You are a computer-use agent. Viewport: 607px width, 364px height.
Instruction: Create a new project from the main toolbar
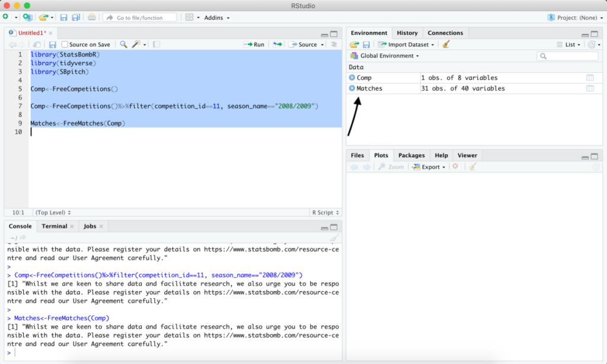click(x=27, y=17)
